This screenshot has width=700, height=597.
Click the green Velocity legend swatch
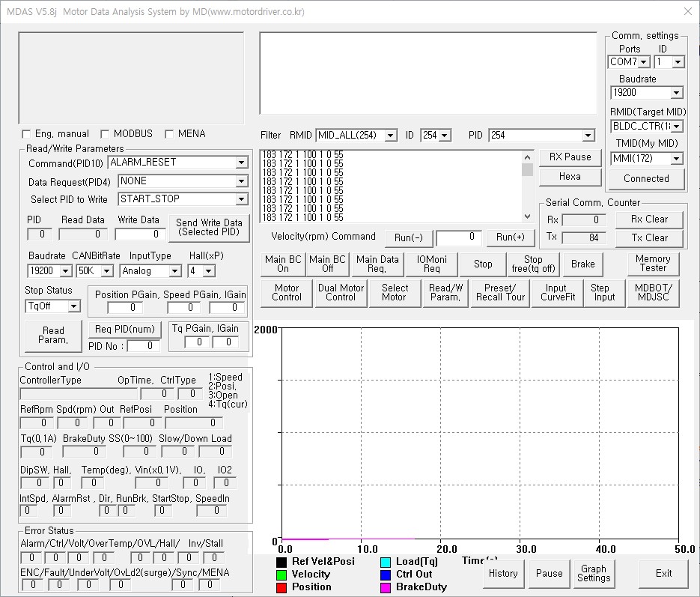pyautogui.click(x=281, y=575)
